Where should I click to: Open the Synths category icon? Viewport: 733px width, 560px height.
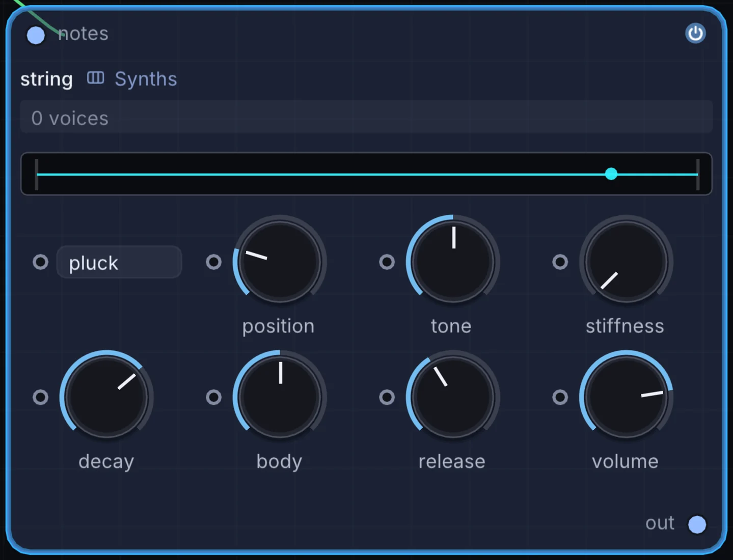95,78
